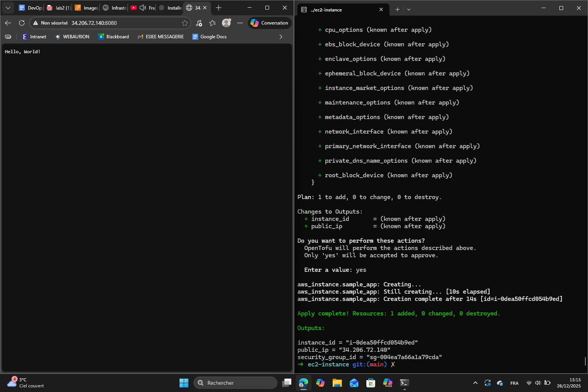Reload the Hello World page
Screen dimensions: 588x392
pyautogui.click(x=22, y=23)
